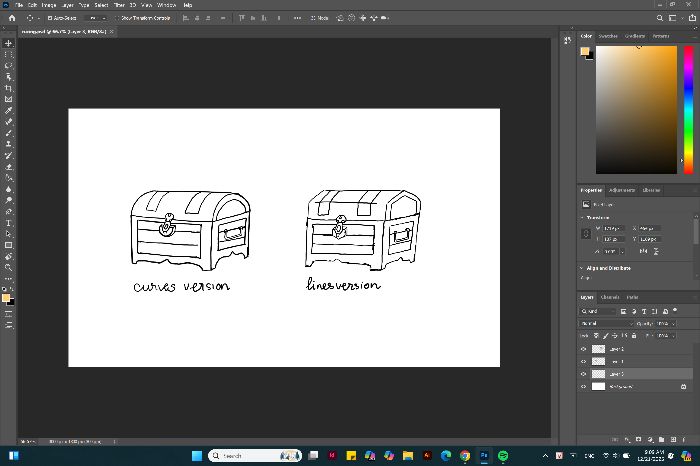Click the foreground color swatch in Color panel
Screen dimensions: 700x466
[585, 51]
